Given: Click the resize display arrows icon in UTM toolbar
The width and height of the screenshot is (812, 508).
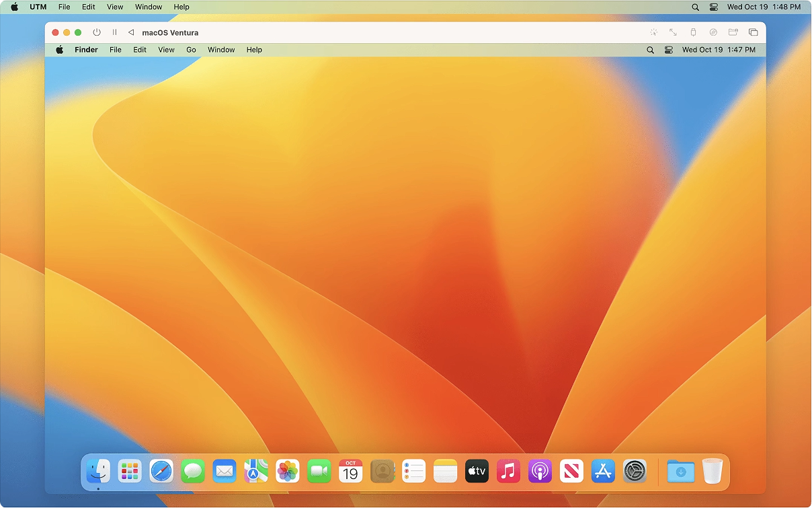Looking at the screenshot, I should (673, 32).
